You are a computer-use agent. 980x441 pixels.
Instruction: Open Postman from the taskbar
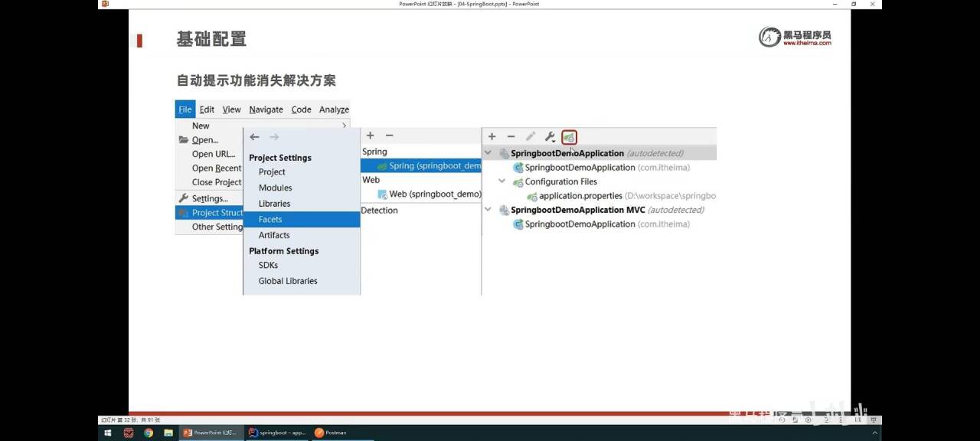point(331,433)
